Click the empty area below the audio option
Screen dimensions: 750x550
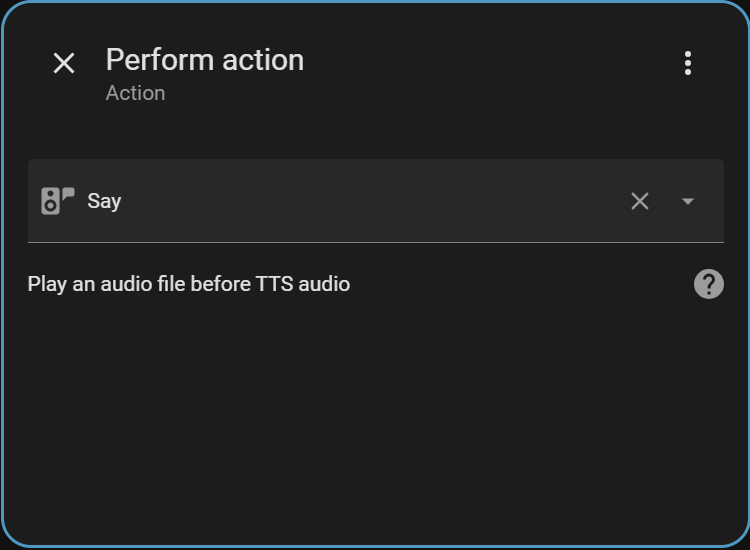click(375, 420)
